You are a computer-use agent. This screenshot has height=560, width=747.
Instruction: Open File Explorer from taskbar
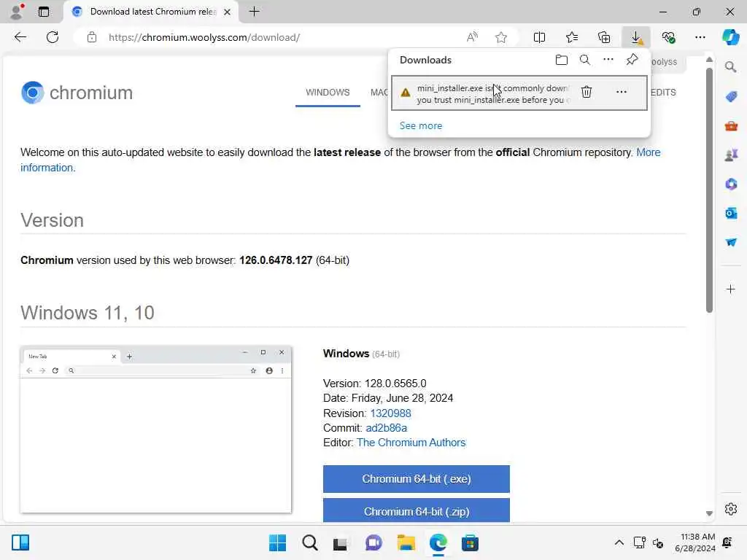(406, 542)
